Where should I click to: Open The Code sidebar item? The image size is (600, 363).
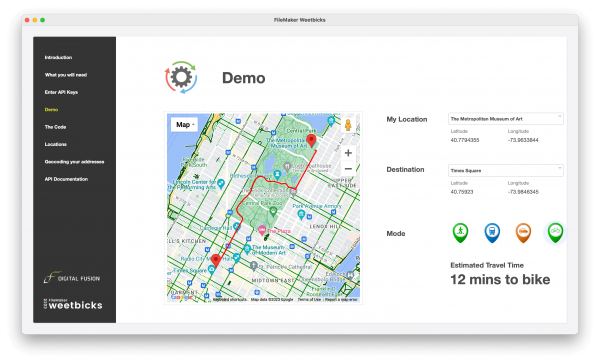55,127
